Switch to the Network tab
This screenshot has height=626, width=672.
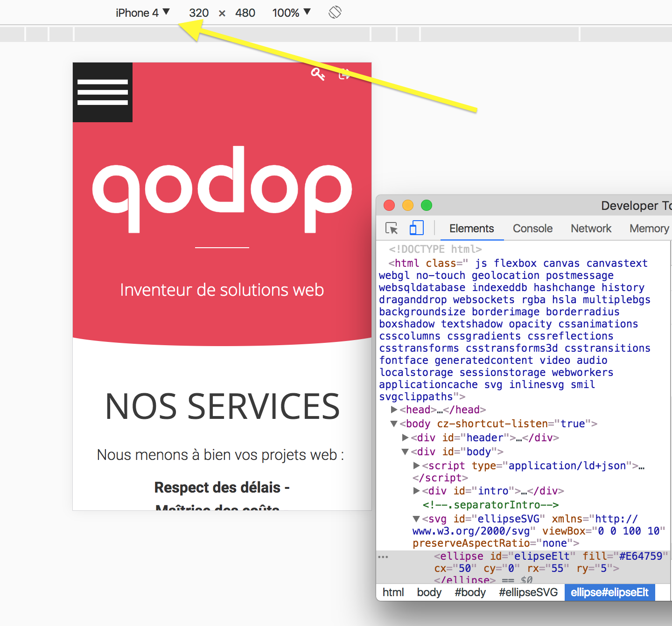(591, 228)
